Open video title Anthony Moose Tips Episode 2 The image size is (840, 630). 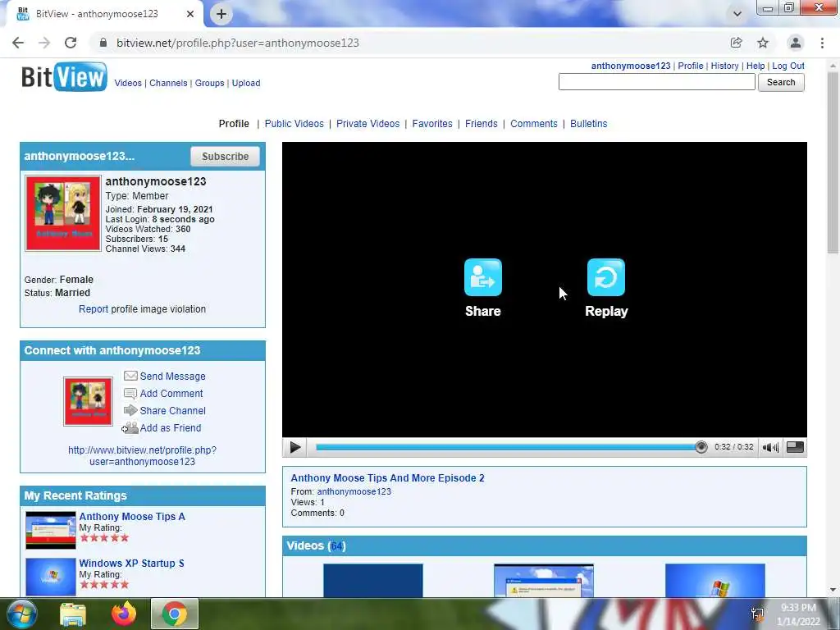click(x=387, y=478)
